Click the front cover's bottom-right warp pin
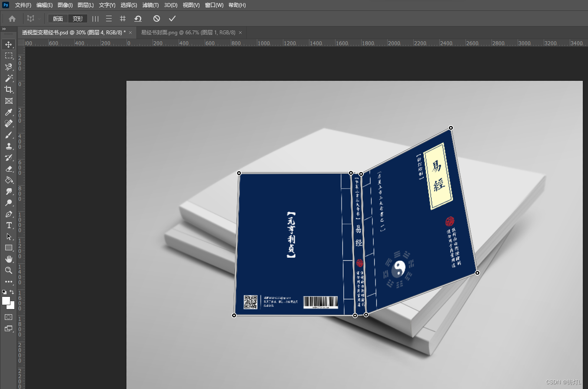 477,273
